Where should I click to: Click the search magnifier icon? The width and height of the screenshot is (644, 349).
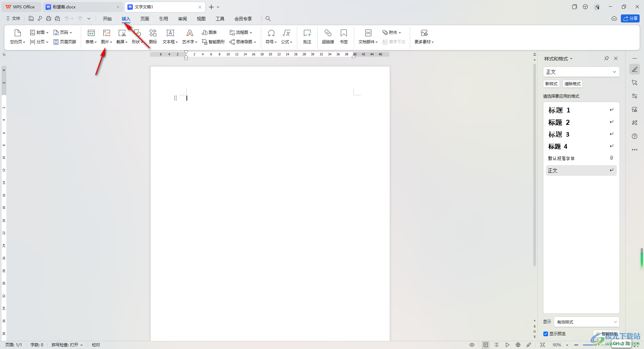click(268, 18)
